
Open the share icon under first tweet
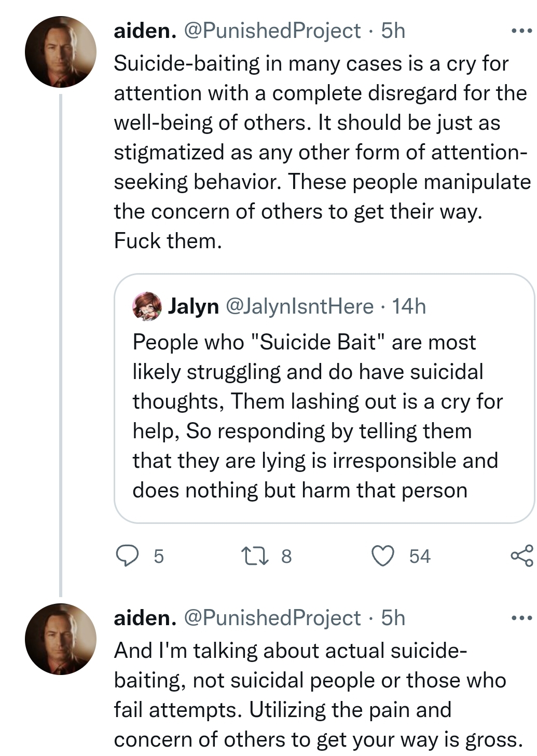pyautogui.click(x=522, y=556)
